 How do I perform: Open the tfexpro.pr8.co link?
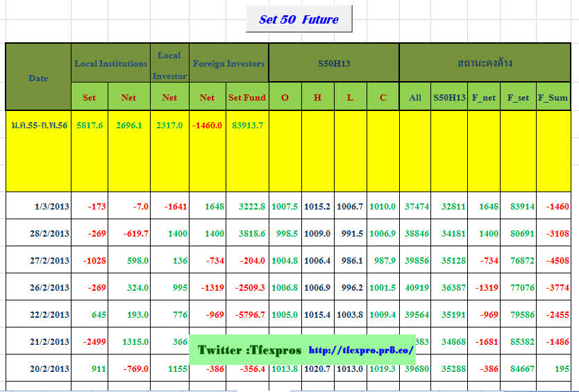tap(360, 350)
